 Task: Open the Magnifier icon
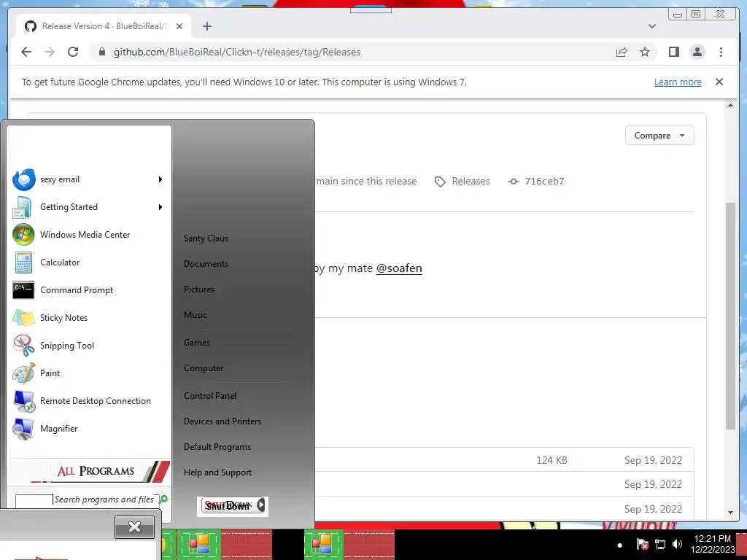pyautogui.click(x=23, y=429)
